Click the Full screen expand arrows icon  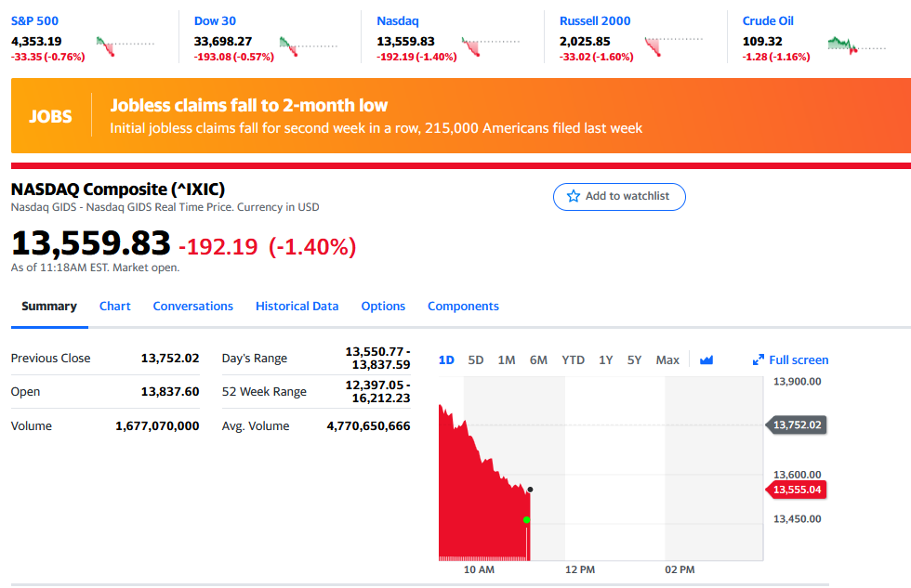(758, 359)
